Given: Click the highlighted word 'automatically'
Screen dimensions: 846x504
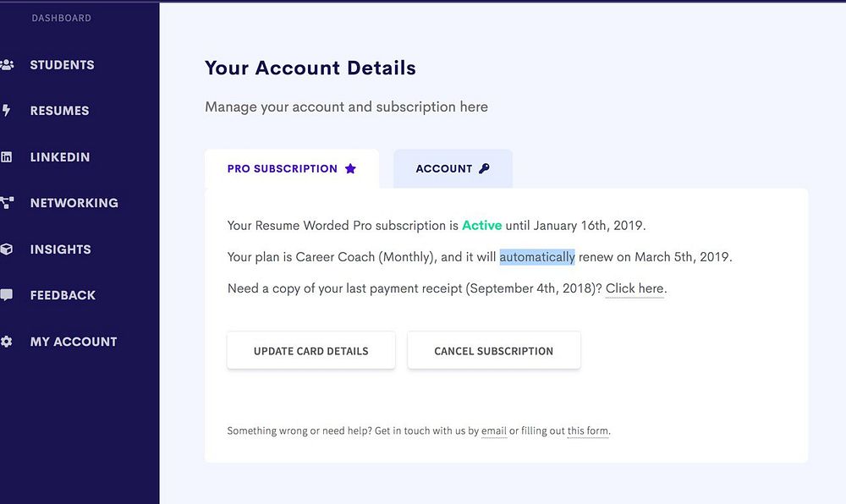Looking at the screenshot, I should click(x=537, y=257).
